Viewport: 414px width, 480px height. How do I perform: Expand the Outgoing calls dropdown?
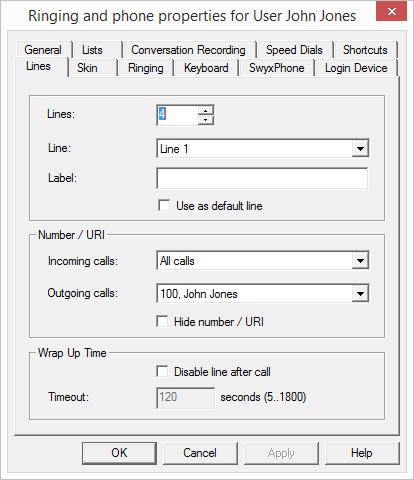point(360,294)
